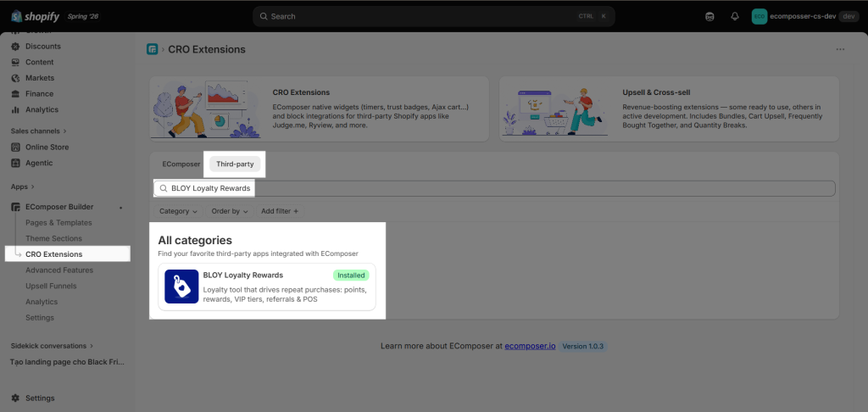Click the All categories heading
This screenshot has height=412, width=868.
click(x=195, y=241)
